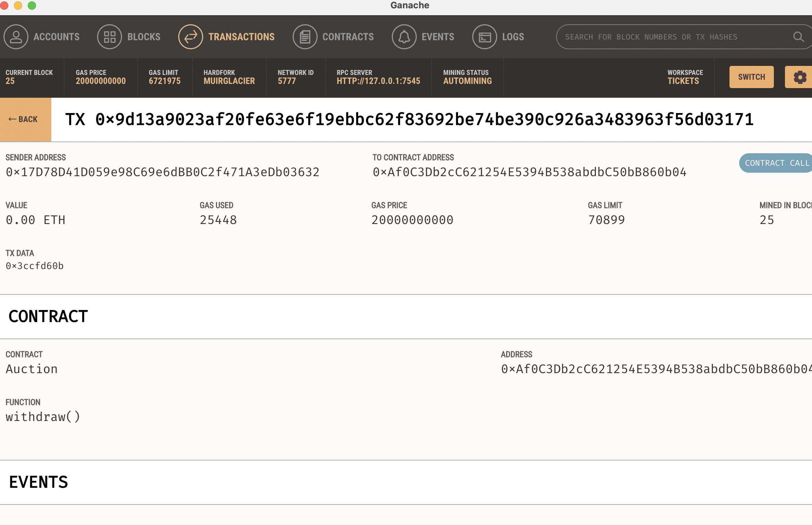The image size is (812, 525).
Task: Click the contract name Auction
Action: click(x=32, y=369)
